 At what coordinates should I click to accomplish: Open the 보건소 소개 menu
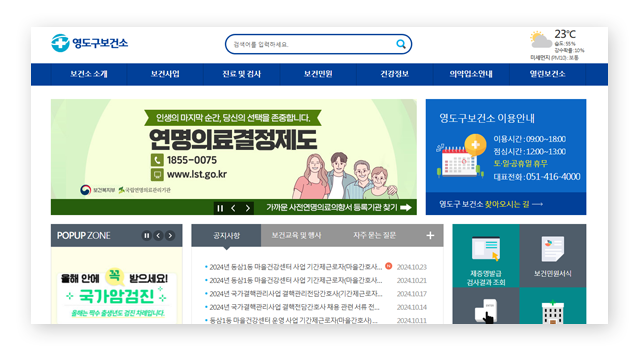[89, 74]
